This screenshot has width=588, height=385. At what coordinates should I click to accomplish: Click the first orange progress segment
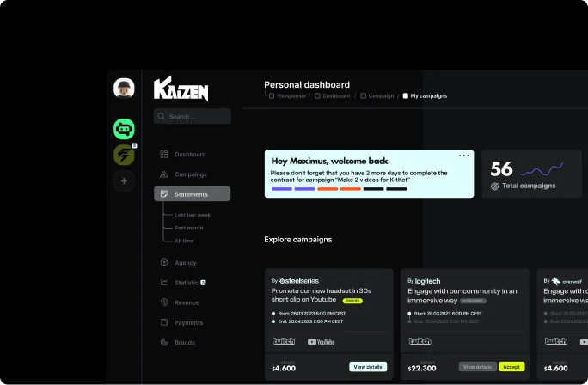tap(328, 189)
